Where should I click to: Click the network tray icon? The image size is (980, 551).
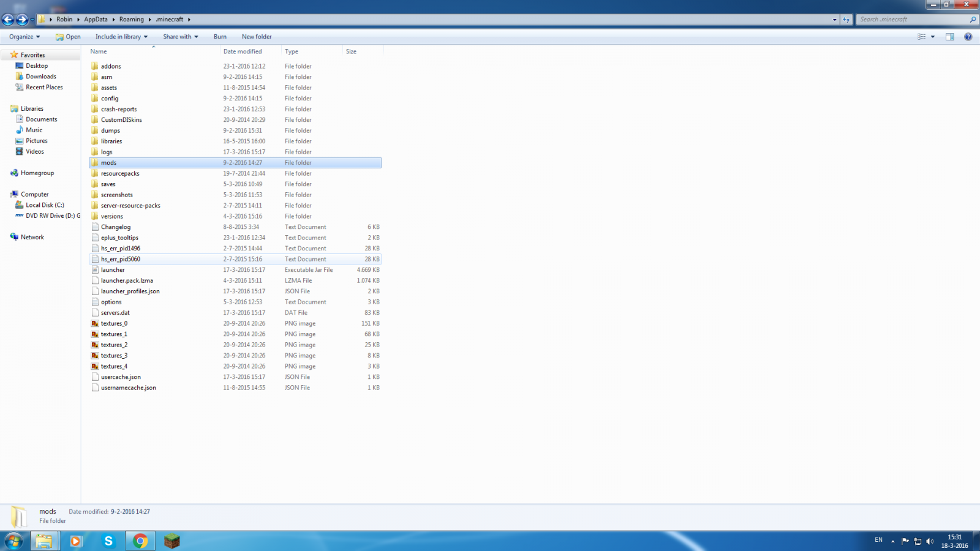click(x=918, y=541)
